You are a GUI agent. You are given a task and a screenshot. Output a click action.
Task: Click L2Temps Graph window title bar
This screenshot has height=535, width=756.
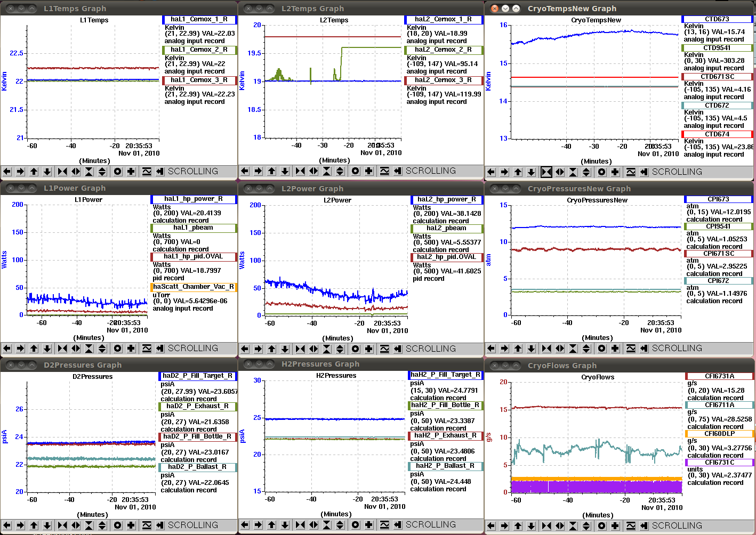tap(361, 9)
